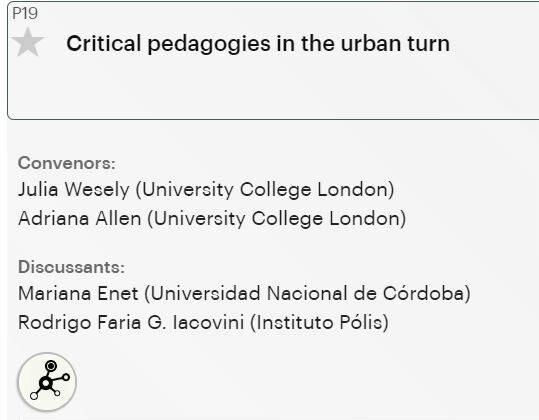Star the P19 panel as favorite
This screenshot has height=420, width=539.
coord(28,42)
